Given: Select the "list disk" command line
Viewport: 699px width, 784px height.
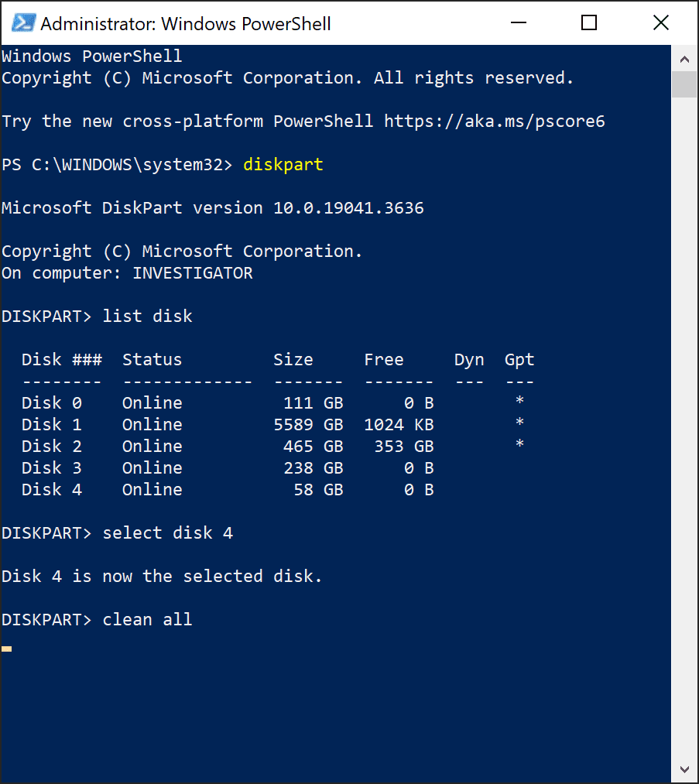Looking at the screenshot, I should 147,316.
